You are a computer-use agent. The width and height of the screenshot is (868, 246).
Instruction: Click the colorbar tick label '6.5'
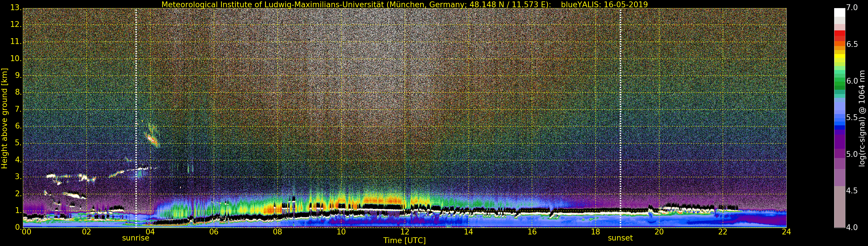[852, 44]
